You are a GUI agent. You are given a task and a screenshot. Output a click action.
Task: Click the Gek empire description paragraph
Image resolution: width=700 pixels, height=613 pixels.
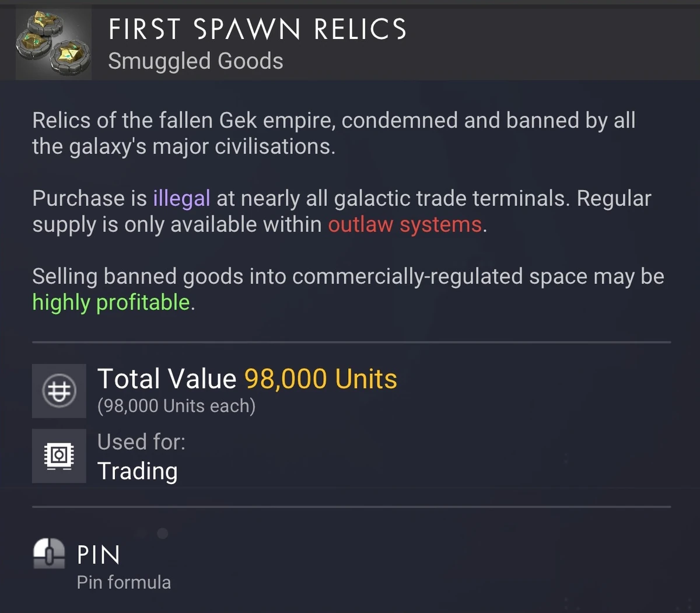click(334, 134)
